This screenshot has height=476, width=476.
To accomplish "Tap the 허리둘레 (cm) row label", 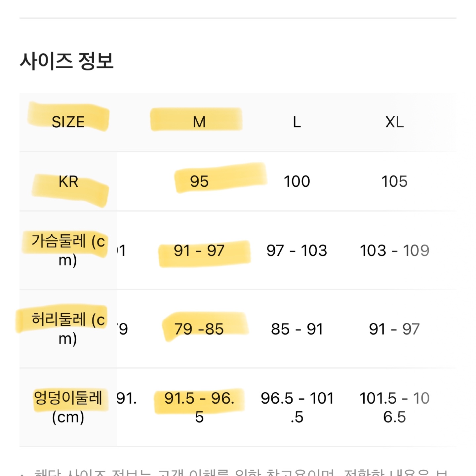I will tap(68, 329).
